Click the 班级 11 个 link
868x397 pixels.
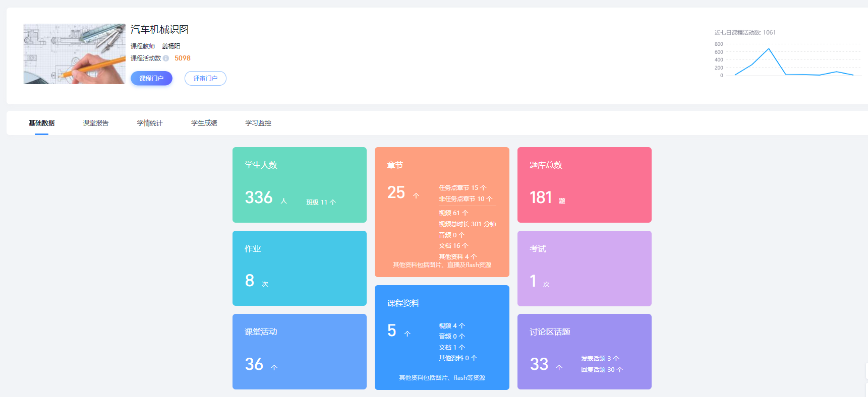pyautogui.click(x=321, y=203)
